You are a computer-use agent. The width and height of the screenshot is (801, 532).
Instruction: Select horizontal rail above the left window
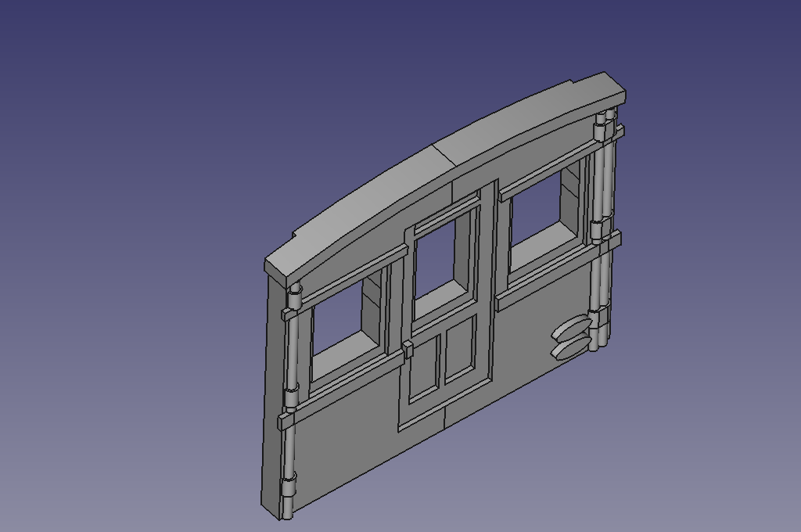[x=352, y=276]
